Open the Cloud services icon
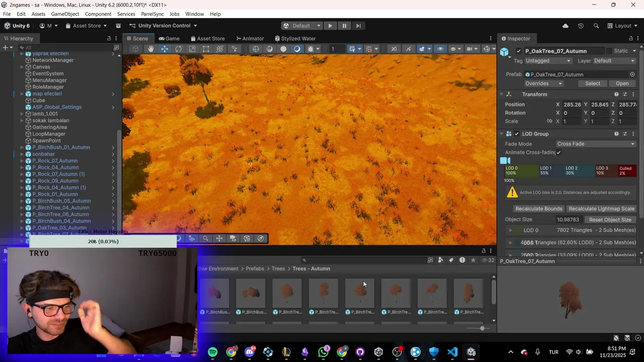Viewport: 644px width, 362px height. point(566,26)
